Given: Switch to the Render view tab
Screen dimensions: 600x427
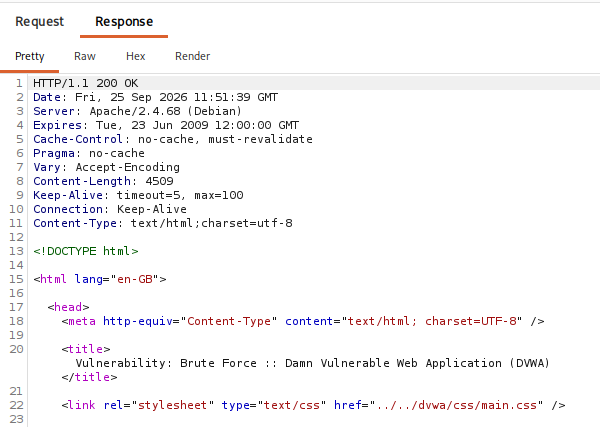Looking at the screenshot, I should (192, 56).
